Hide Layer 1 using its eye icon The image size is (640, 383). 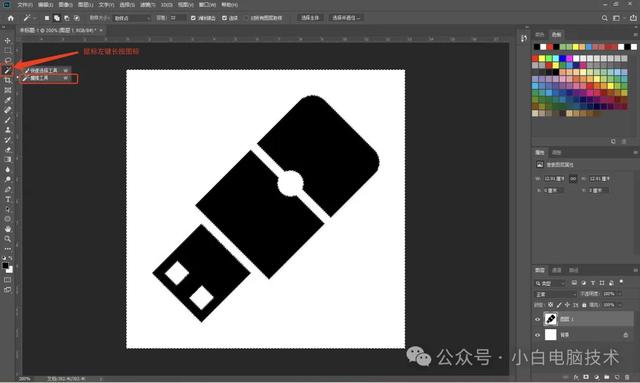(x=538, y=319)
